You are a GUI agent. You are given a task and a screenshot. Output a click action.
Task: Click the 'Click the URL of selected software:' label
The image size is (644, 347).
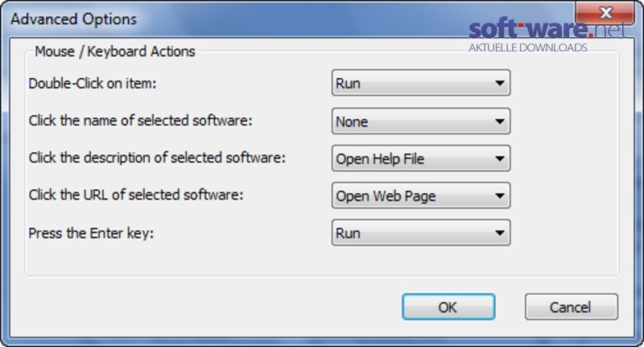136,195
